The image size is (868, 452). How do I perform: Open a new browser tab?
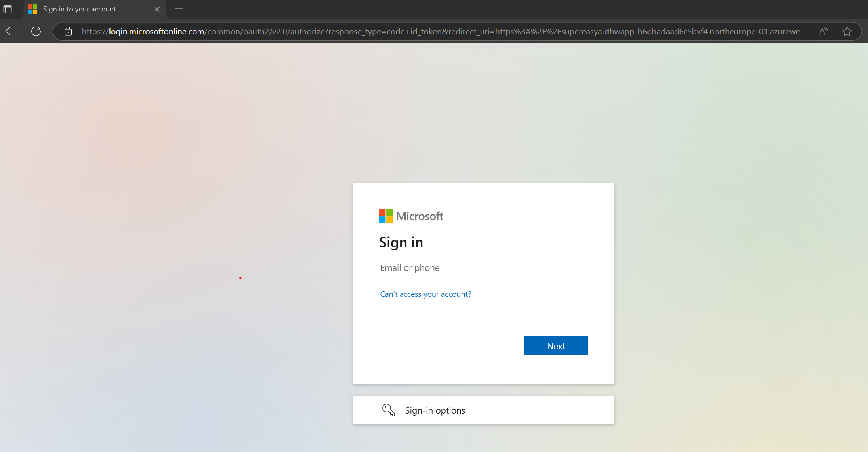click(179, 9)
